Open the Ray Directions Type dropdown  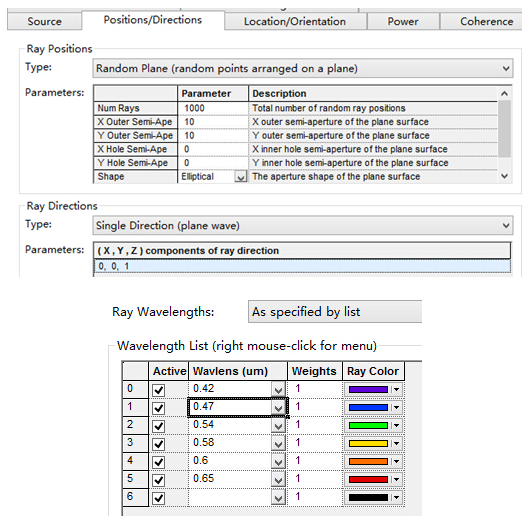[303, 225]
